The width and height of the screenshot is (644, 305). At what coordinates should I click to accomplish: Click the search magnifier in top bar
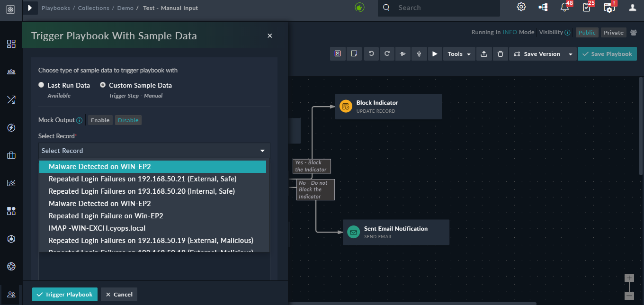point(385,8)
